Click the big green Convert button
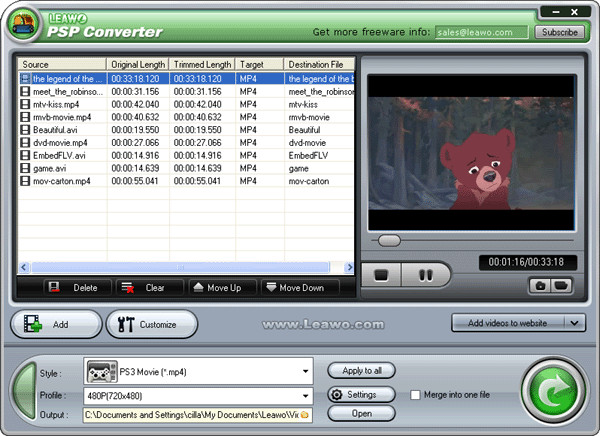Viewport: 600px width, 436px height. [553, 391]
